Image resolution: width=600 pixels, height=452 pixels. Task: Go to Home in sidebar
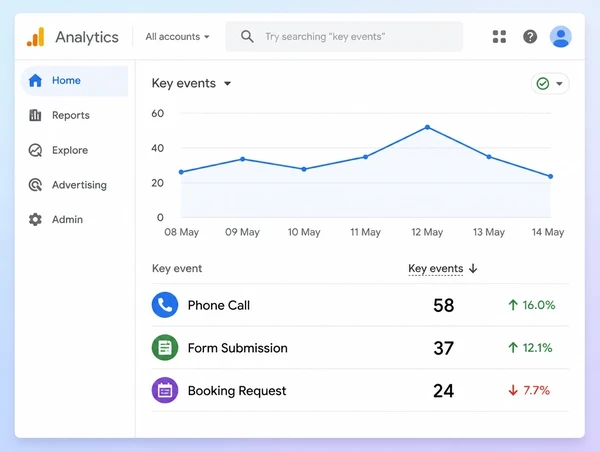pyautogui.click(x=75, y=81)
